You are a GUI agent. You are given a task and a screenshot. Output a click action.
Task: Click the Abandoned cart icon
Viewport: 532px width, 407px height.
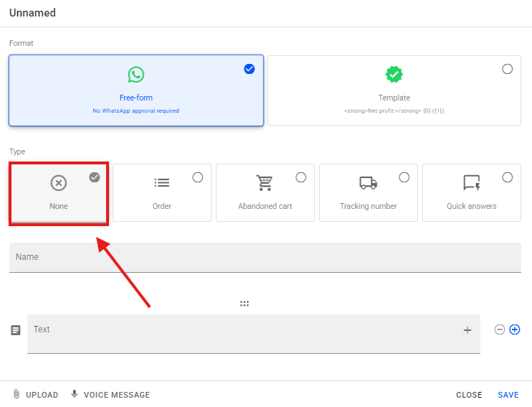(x=265, y=183)
